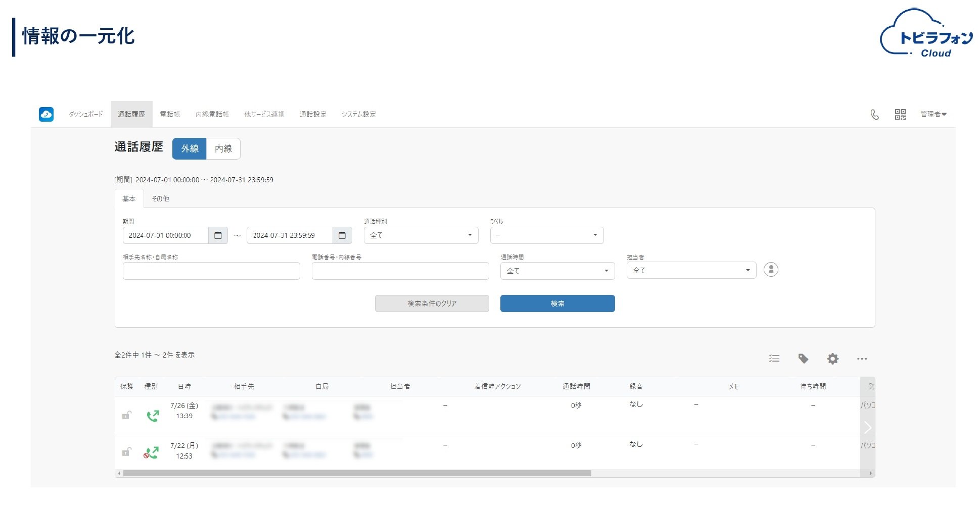Open the end date calendar picker

(x=342, y=235)
